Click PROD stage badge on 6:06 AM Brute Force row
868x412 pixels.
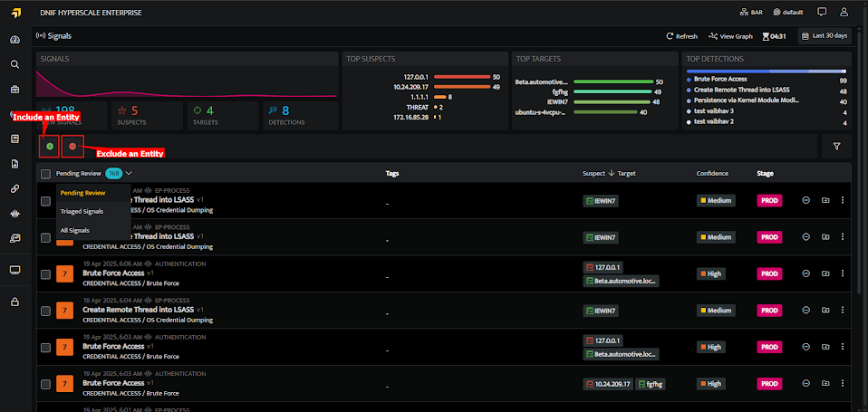(769, 273)
